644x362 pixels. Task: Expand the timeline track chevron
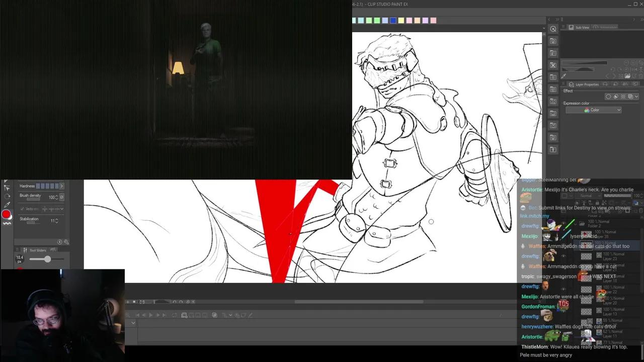click(133, 323)
